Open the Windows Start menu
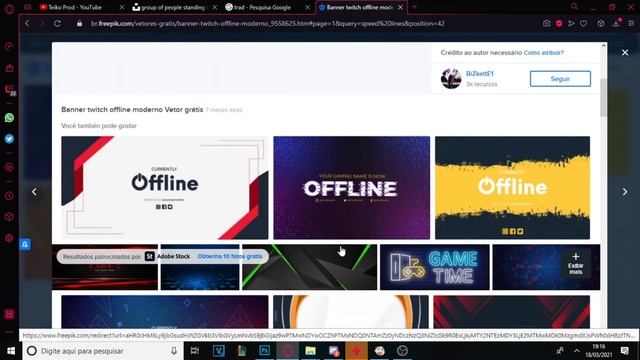Image resolution: width=640 pixels, height=360 pixels. pos(11,351)
